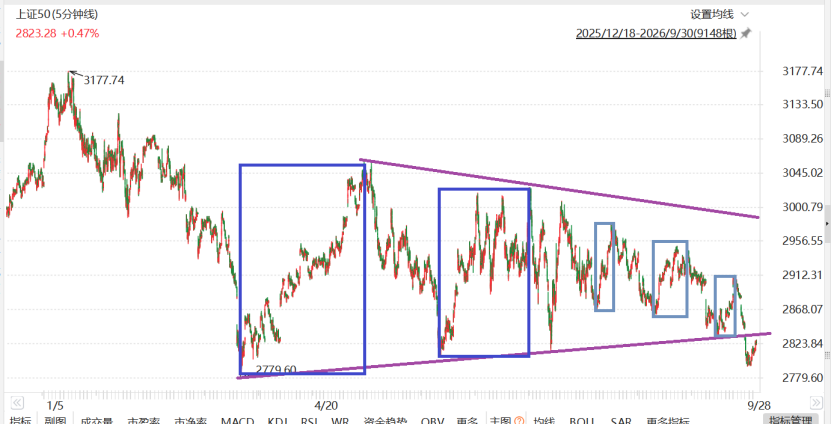Click the 1/5 date axis label
Image resolution: width=831 pixels, height=424 pixels.
(55, 405)
